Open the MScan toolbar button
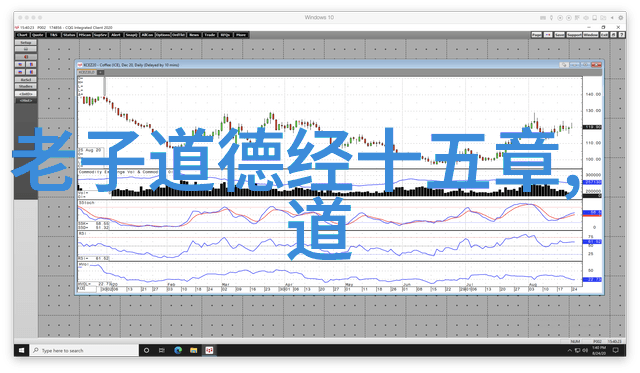Screen dimensions: 640x373 pyautogui.click(x=85, y=35)
